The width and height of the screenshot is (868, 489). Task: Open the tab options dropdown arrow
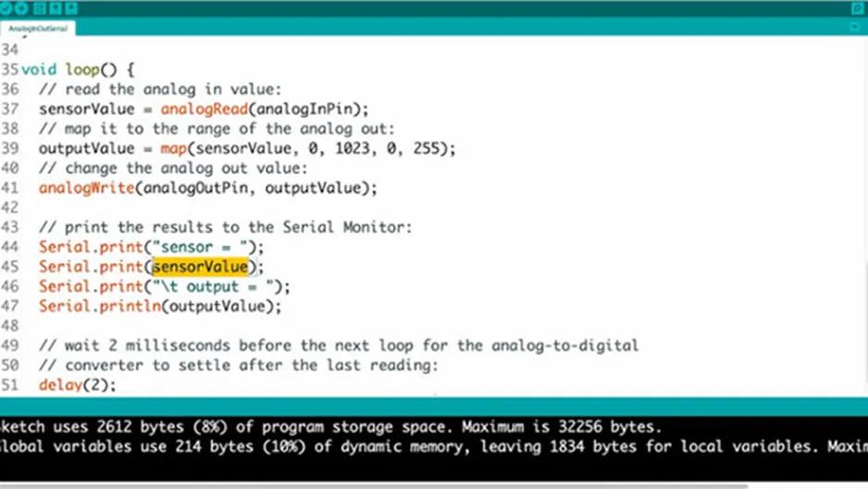pyautogui.click(x=855, y=27)
